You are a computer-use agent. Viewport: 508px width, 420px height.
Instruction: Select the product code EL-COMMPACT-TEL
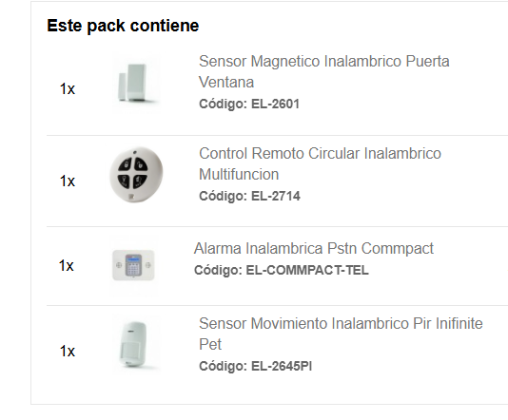[307, 270]
